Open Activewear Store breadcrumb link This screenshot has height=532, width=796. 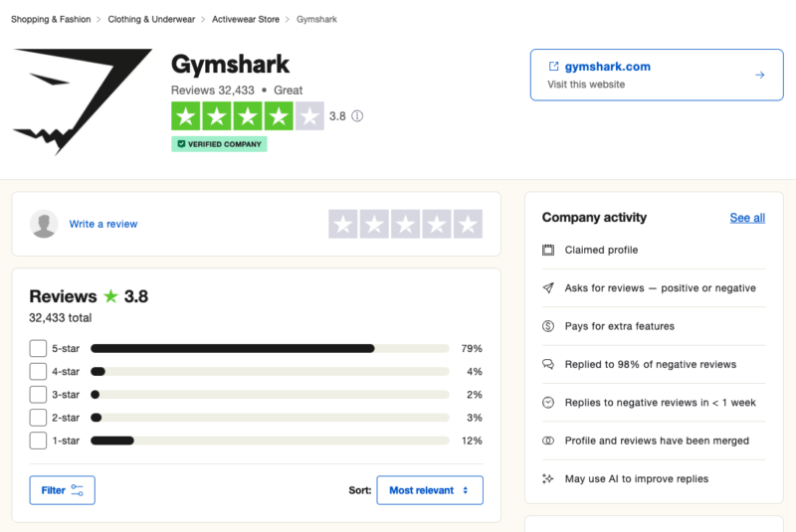246,19
